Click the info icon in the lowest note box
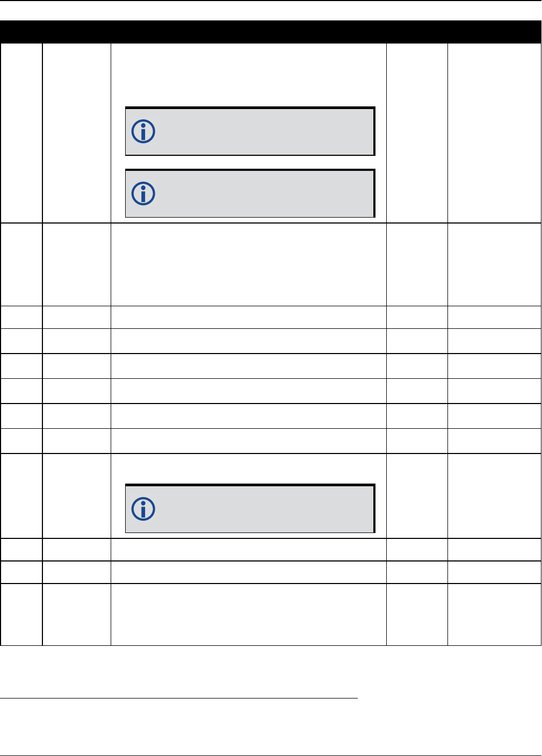Screen dimensions: 542x756 point(143,509)
